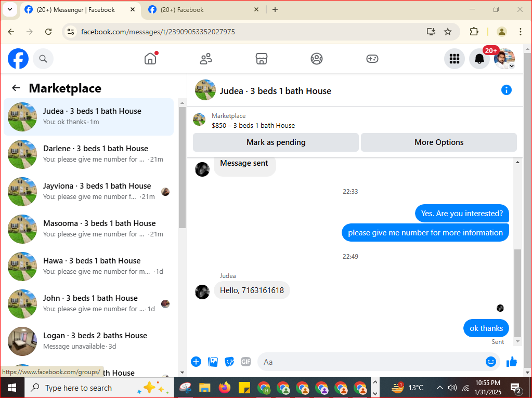Open a new browser tab
The height and width of the screenshot is (398, 532).
[275, 9]
